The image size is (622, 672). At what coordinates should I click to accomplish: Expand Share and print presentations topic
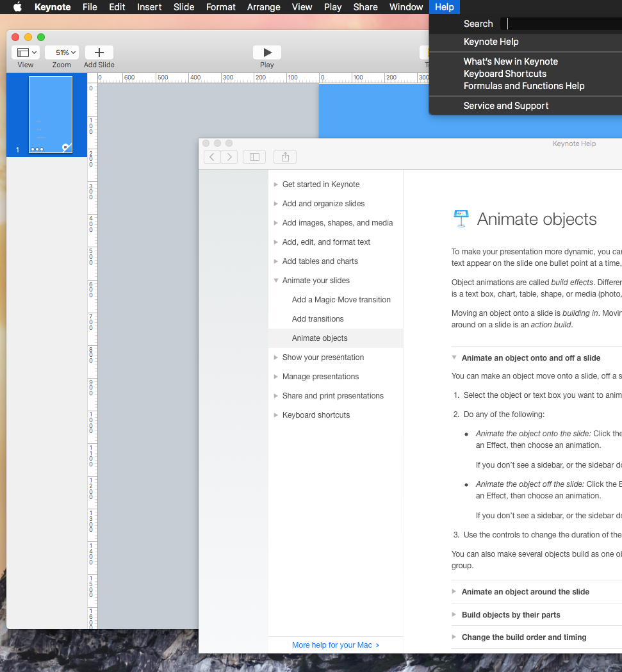point(275,395)
